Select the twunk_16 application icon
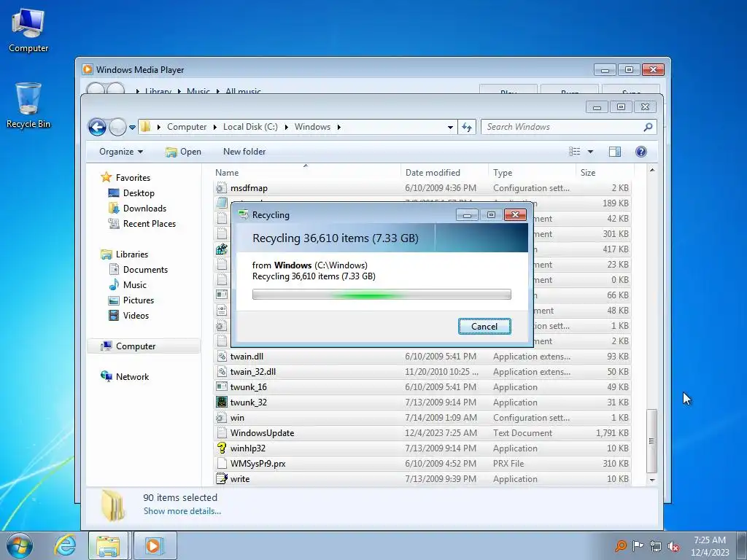 click(x=222, y=386)
